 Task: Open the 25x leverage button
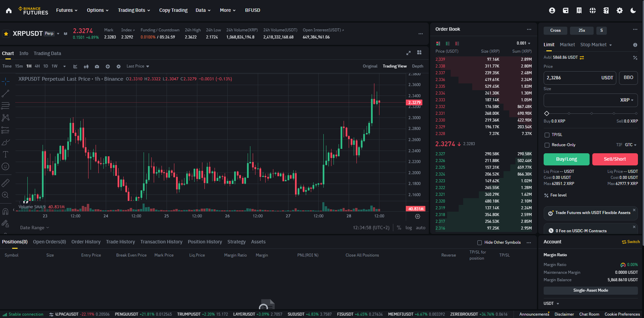pyautogui.click(x=581, y=30)
